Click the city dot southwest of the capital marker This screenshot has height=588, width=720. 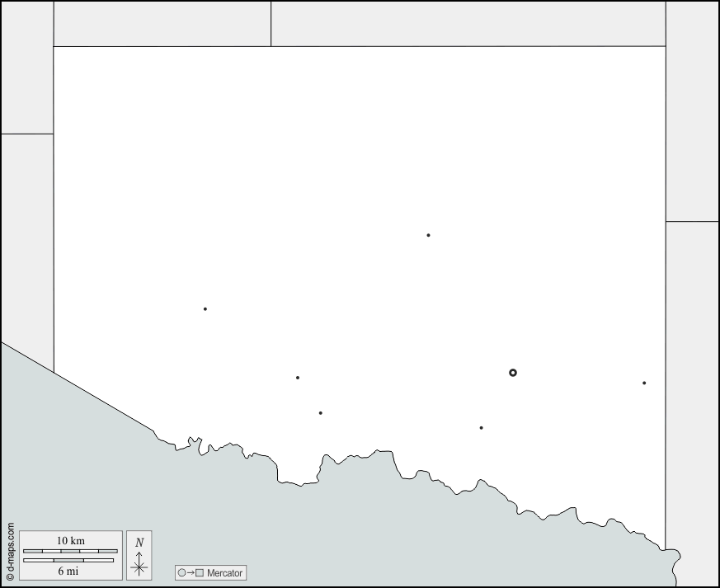pyautogui.click(x=482, y=427)
